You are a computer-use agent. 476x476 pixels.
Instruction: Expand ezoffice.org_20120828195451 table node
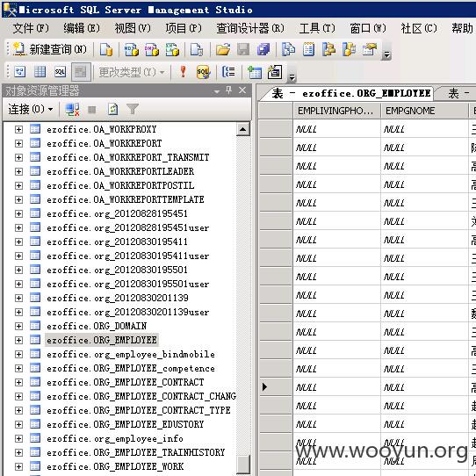tap(18, 213)
